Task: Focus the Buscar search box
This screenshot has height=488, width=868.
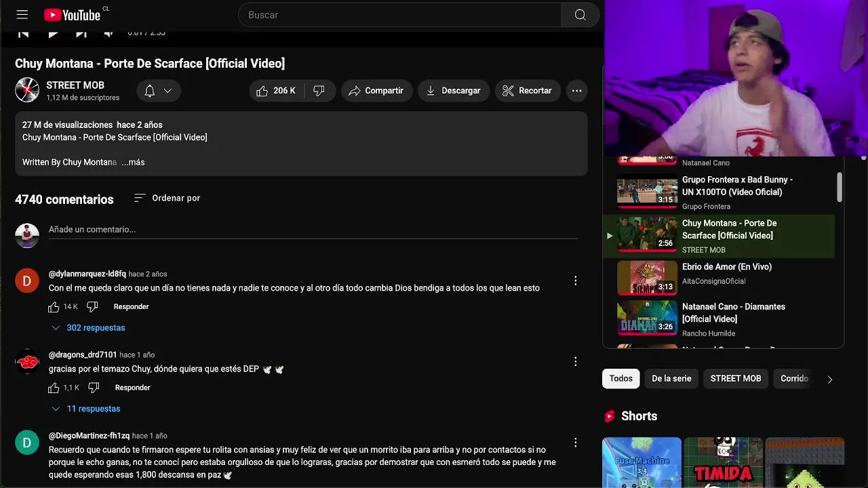Action: tap(400, 15)
